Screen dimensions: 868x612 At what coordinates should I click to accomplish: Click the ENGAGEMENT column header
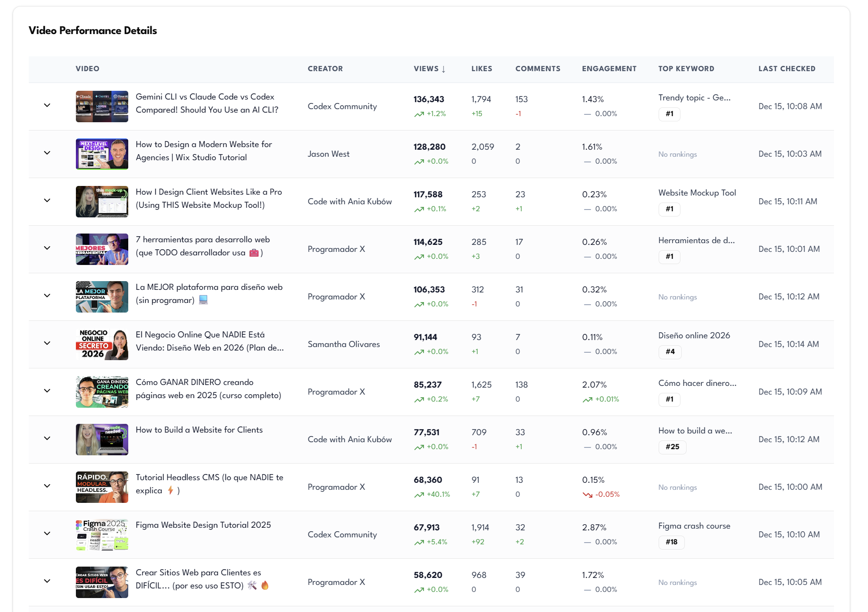tap(609, 69)
